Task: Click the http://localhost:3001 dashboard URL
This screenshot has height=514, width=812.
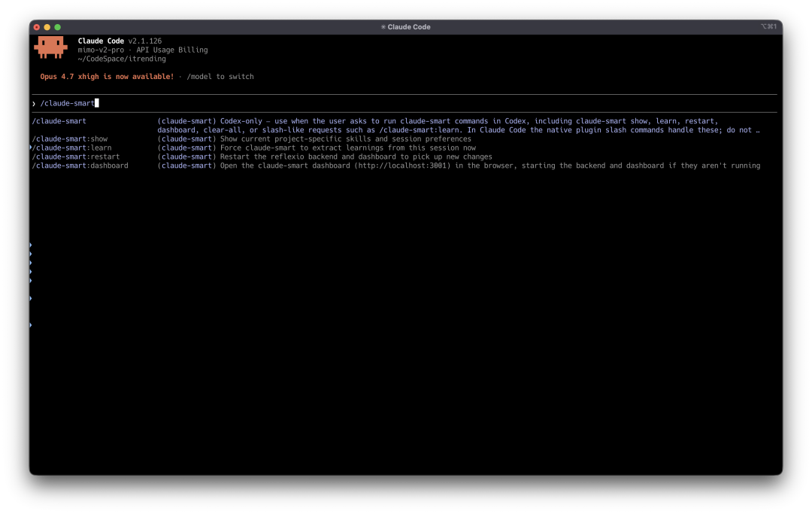Action: tap(404, 166)
